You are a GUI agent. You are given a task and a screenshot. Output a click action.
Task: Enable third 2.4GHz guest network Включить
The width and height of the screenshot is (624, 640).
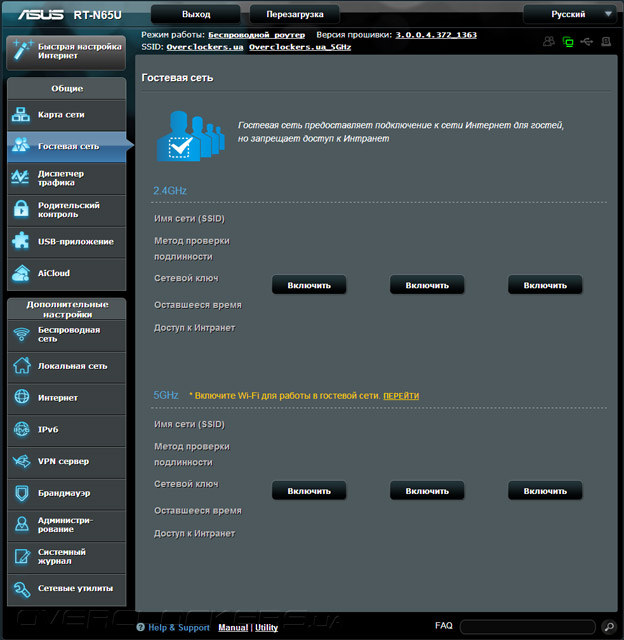coord(545,285)
